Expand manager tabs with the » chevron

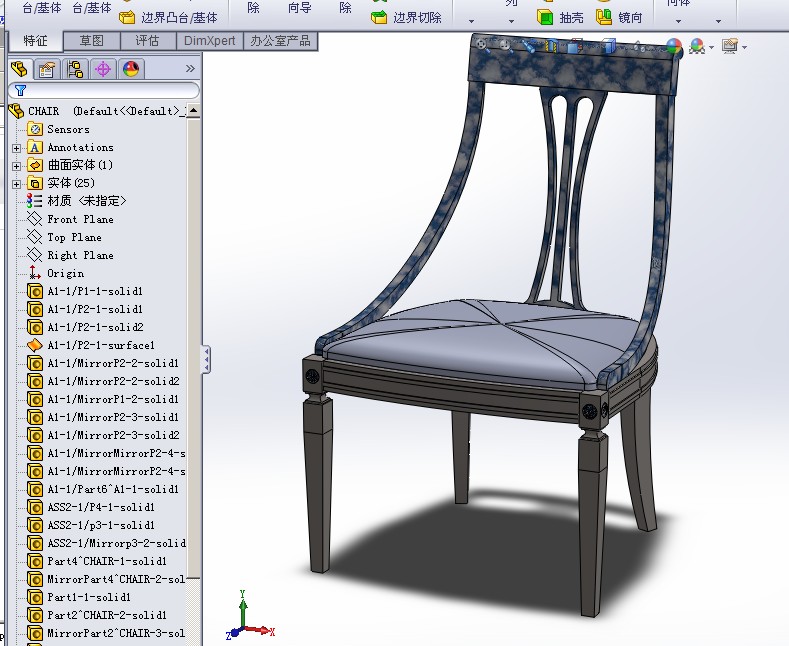[x=190, y=68]
